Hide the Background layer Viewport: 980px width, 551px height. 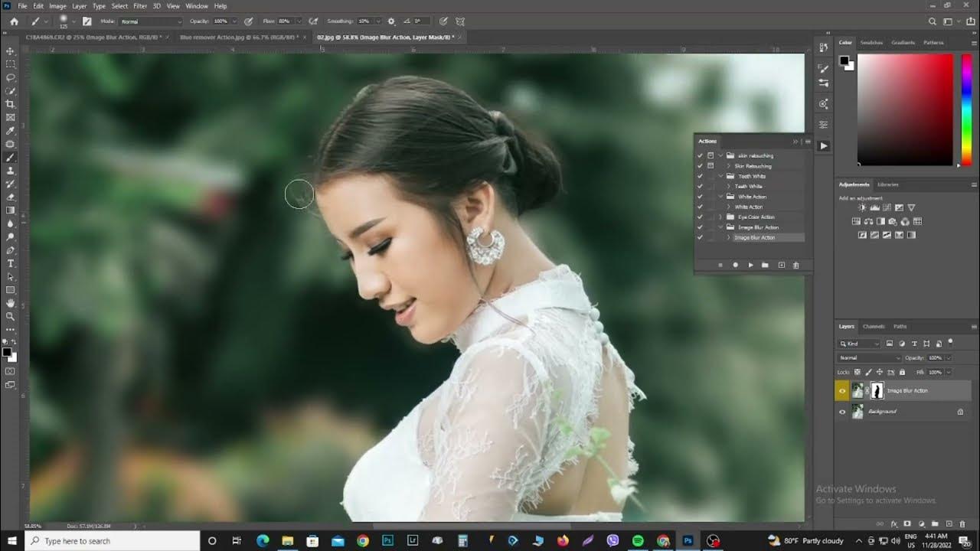click(x=842, y=412)
